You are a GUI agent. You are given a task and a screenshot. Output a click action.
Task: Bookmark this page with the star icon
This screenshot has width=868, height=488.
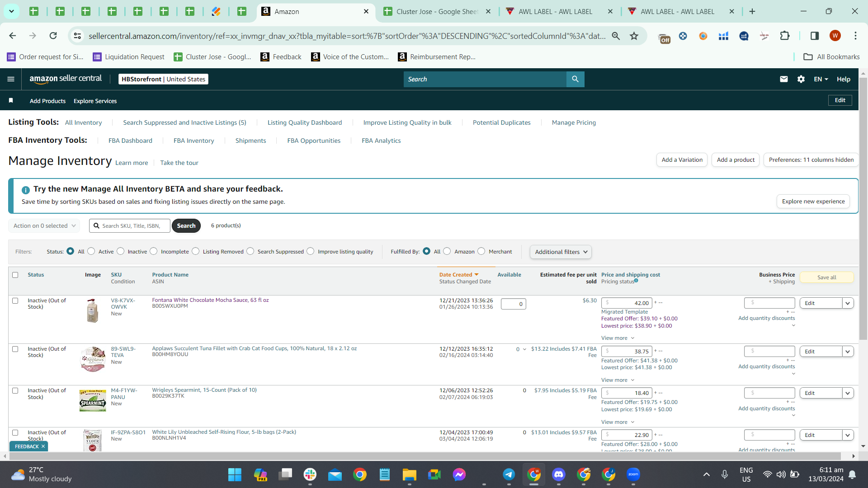(x=634, y=36)
